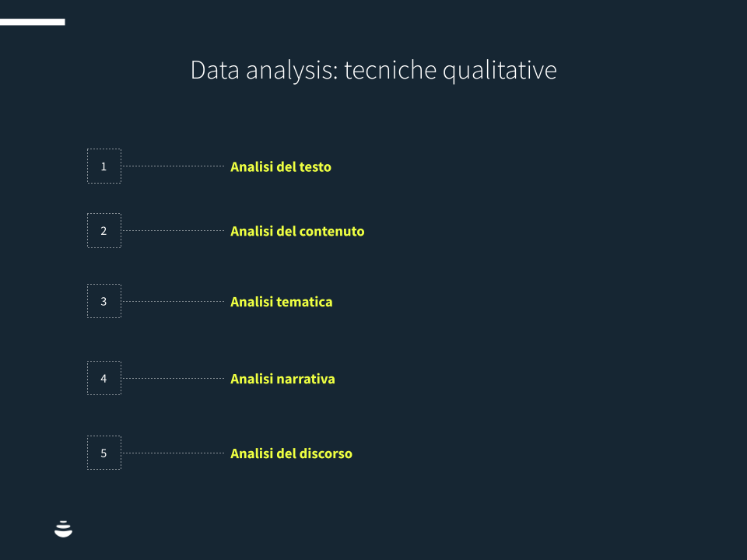Viewport: 747px width, 560px height.
Task: Click the dotted box numbered 3
Action: click(x=104, y=301)
